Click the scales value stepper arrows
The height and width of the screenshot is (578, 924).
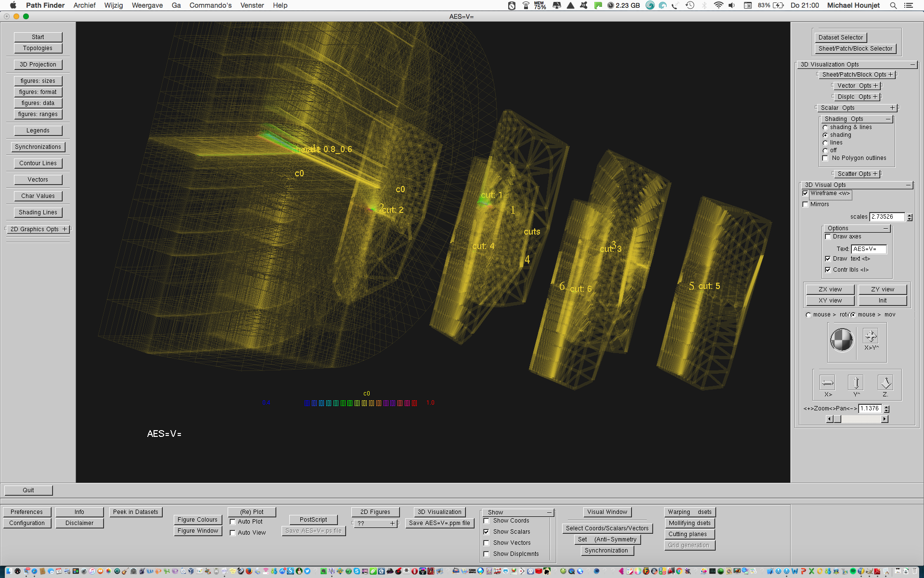[910, 217]
